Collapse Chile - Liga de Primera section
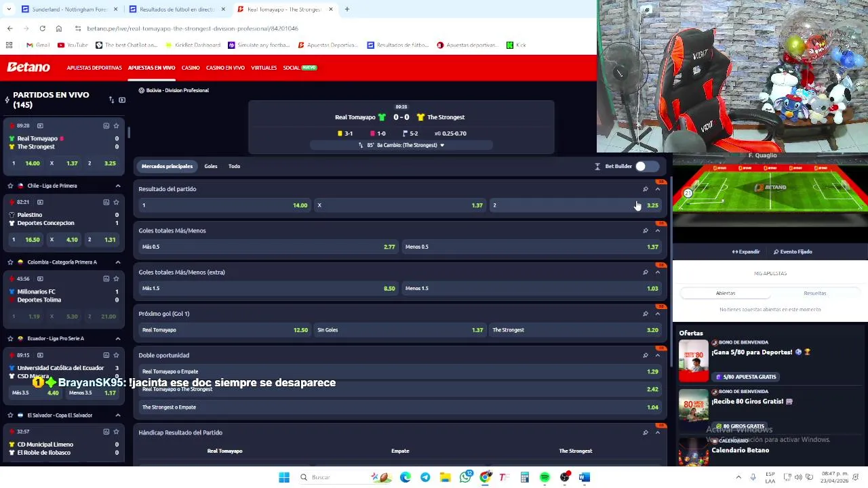868x488 pixels. tap(118, 186)
